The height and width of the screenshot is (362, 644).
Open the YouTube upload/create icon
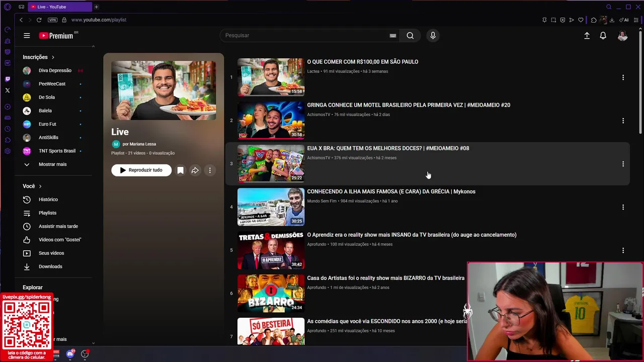(587, 36)
